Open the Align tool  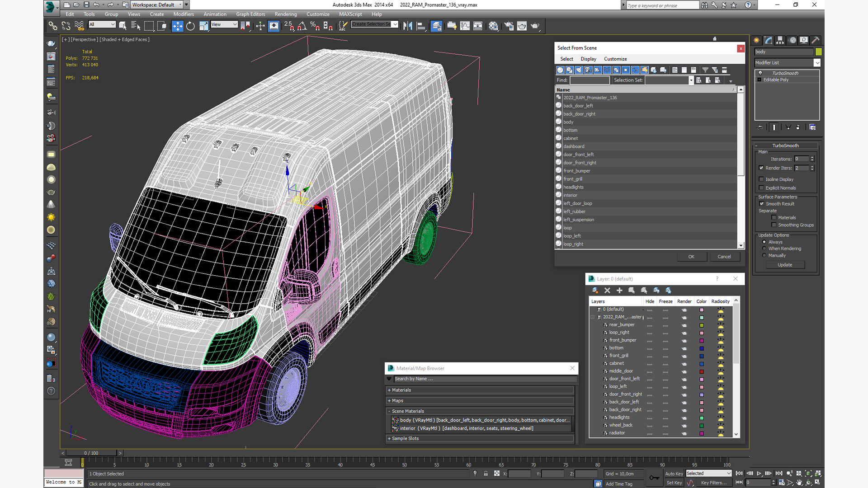click(x=421, y=26)
